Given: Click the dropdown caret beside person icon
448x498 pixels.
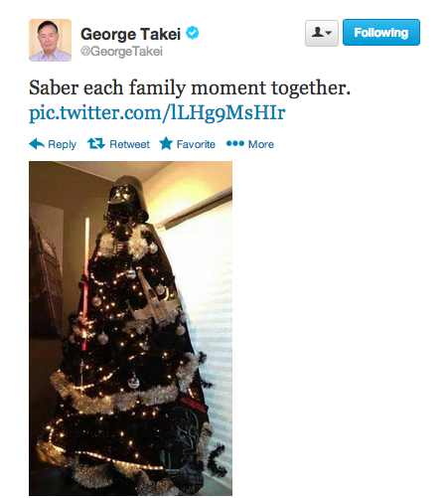Looking at the screenshot, I should coord(329,33).
